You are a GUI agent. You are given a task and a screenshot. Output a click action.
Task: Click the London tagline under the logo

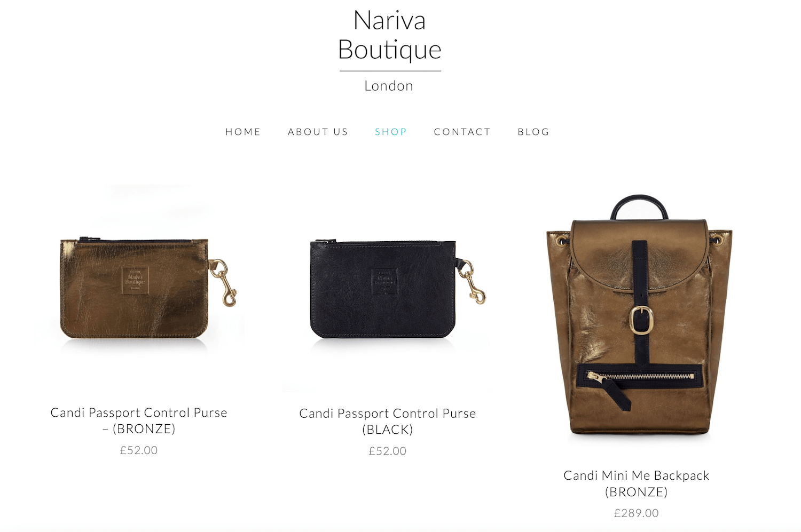click(389, 86)
